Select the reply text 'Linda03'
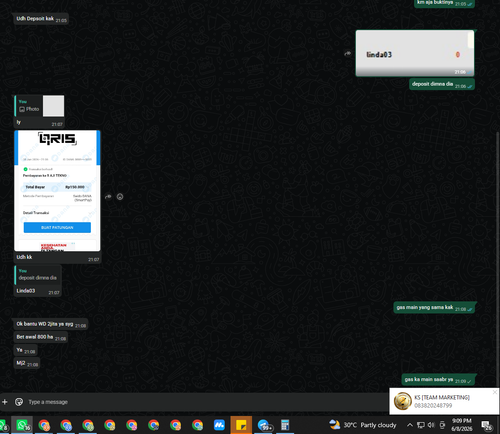The height and width of the screenshot is (434, 500). [x=26, y=291]
